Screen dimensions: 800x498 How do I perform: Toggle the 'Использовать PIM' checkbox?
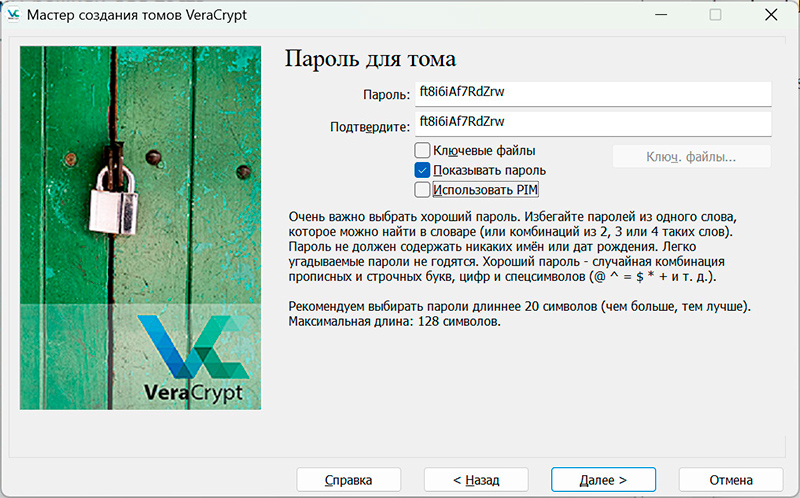[x=422, y=189]
